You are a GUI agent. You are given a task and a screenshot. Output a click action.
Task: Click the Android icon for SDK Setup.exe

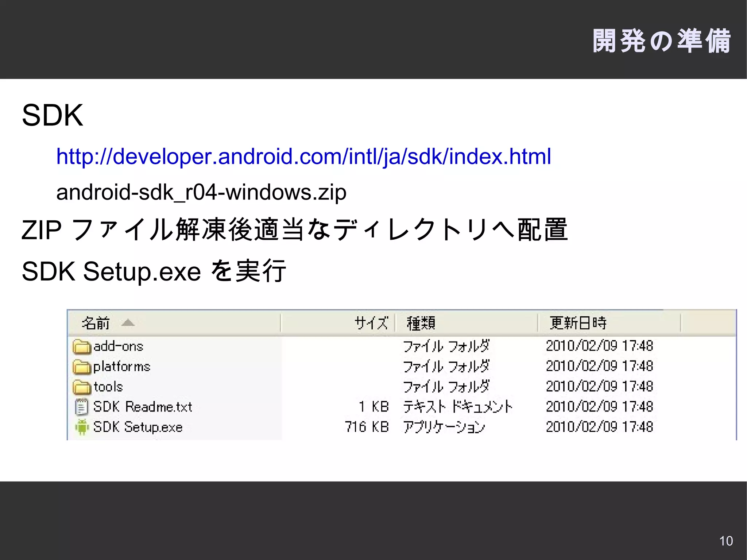click(82, 427)
